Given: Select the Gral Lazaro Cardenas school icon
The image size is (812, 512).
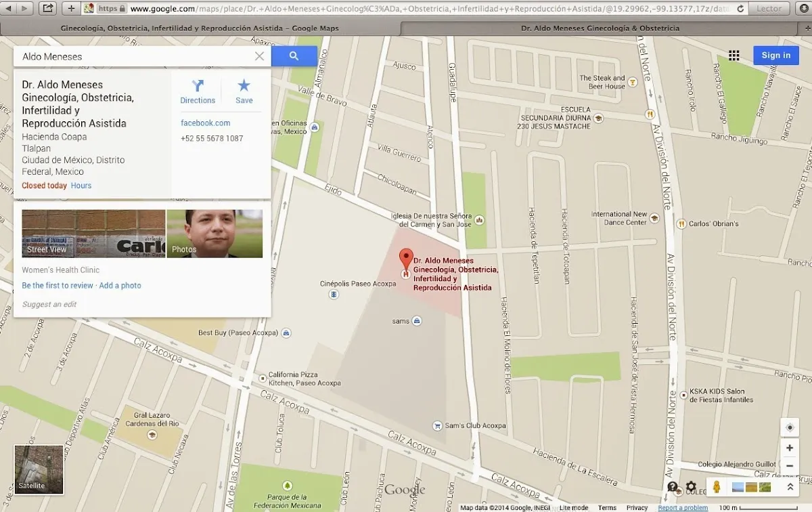Looking at the screenshot, I should (152, 434).
